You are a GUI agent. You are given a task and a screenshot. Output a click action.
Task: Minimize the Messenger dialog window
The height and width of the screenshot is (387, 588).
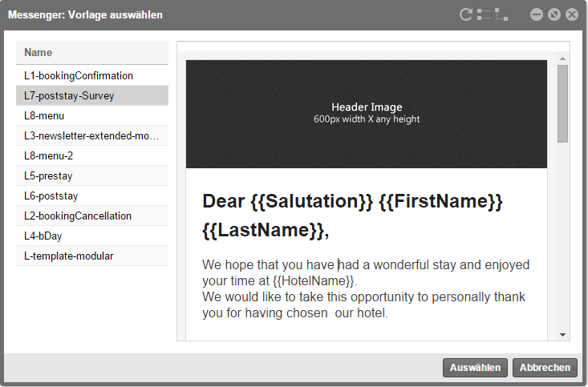click(x=536, y=14)
